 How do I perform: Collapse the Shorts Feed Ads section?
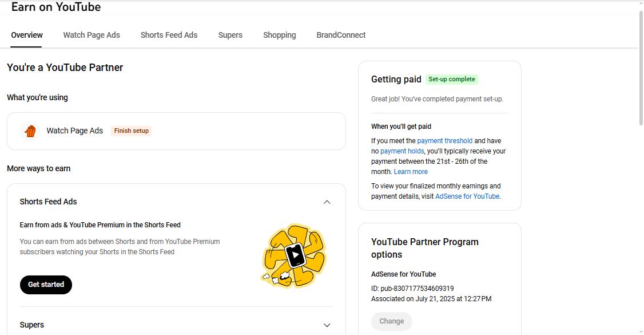(327, 202)
